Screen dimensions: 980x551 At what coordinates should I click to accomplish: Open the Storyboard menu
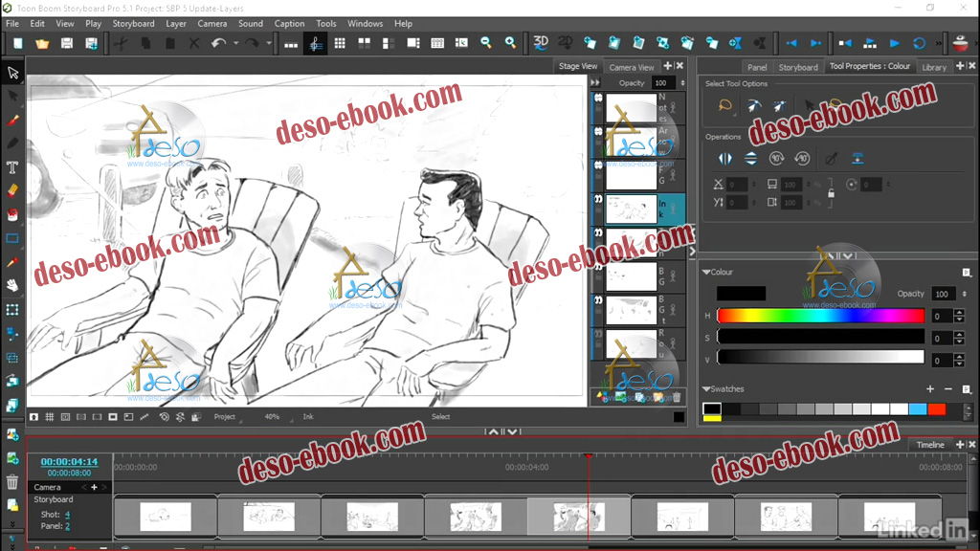[x=133, y=23]
